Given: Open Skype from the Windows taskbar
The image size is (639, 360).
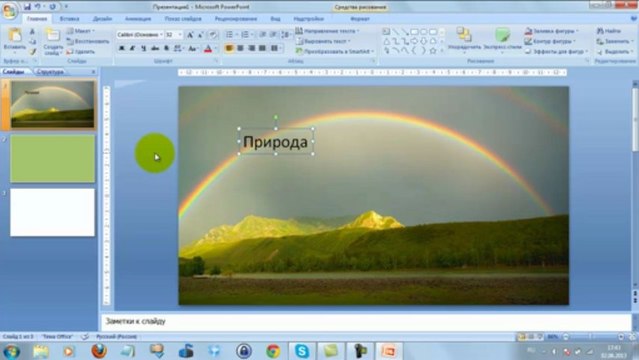Looking at the screenshot, I should 302,351.
